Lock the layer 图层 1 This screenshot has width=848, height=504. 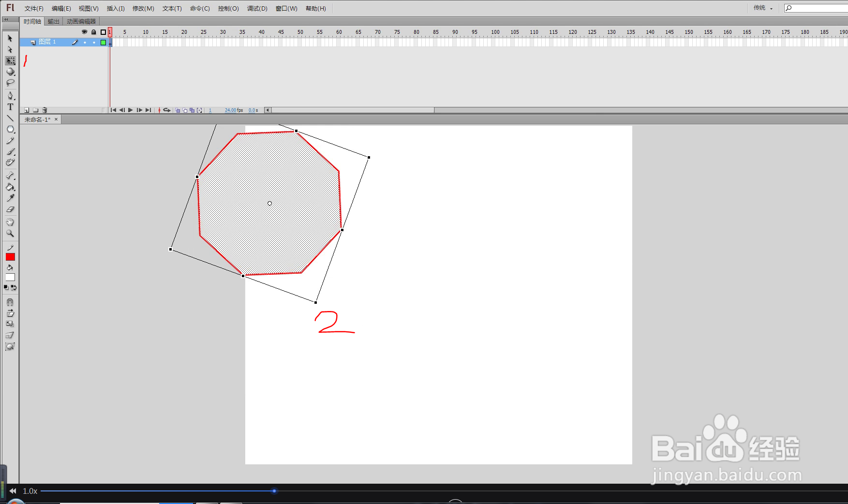point(94,42)
